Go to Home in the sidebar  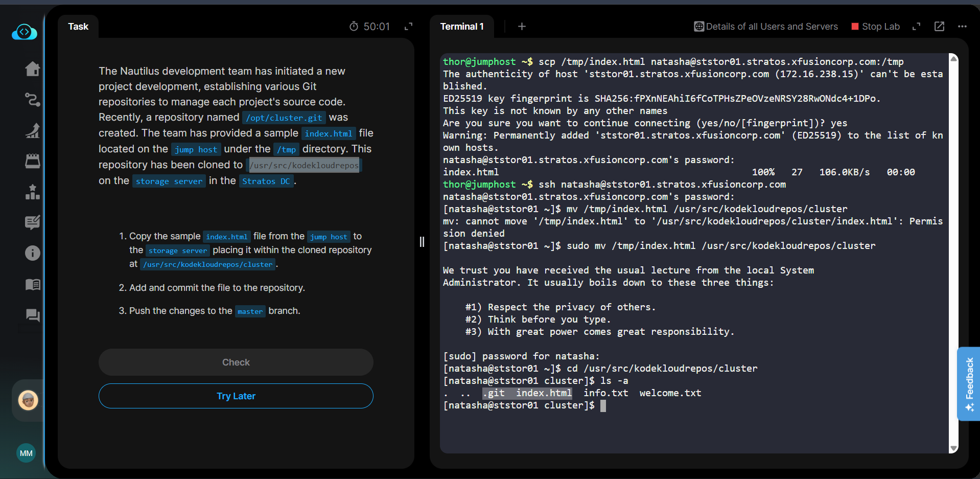point(32,69)
